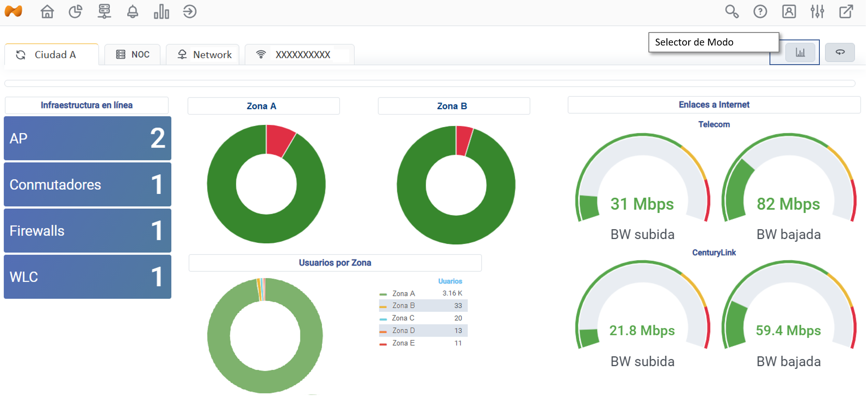Click the external link share icon

[x=846, y=12]
